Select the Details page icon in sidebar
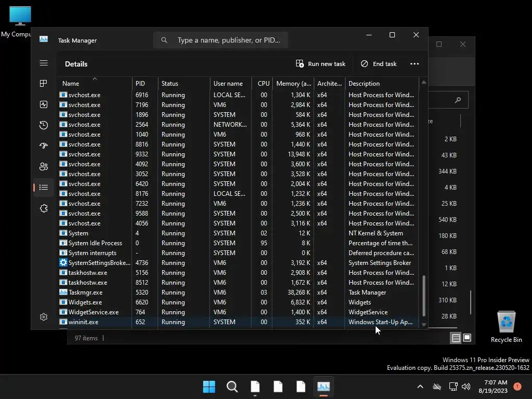 click(x=44, y=187)
